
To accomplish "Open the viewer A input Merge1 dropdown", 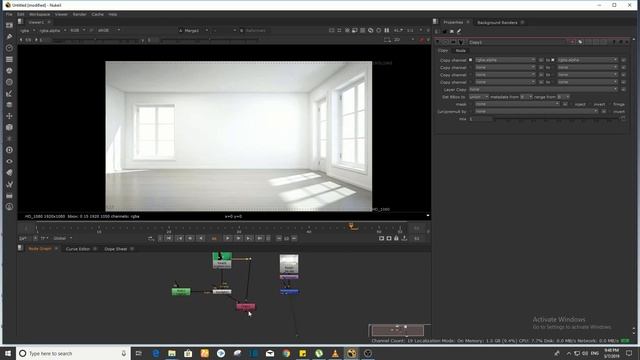I will [193, 31].
